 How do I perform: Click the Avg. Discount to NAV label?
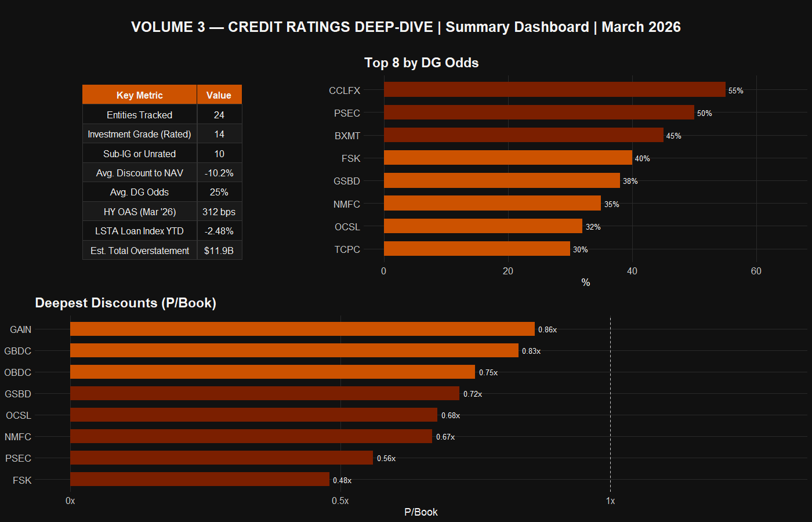pyautogui.click(x=139, y=173)
